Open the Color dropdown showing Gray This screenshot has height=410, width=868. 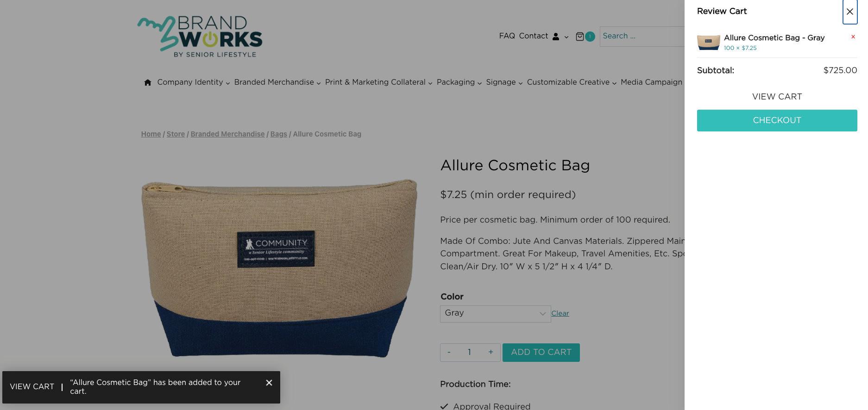point(495,314)
